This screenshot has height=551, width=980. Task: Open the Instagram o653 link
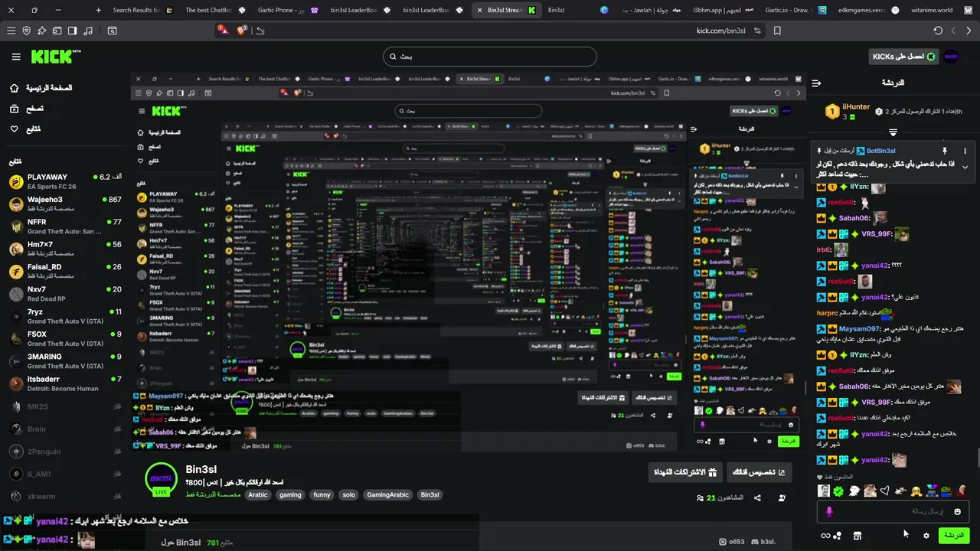[731, 542]
